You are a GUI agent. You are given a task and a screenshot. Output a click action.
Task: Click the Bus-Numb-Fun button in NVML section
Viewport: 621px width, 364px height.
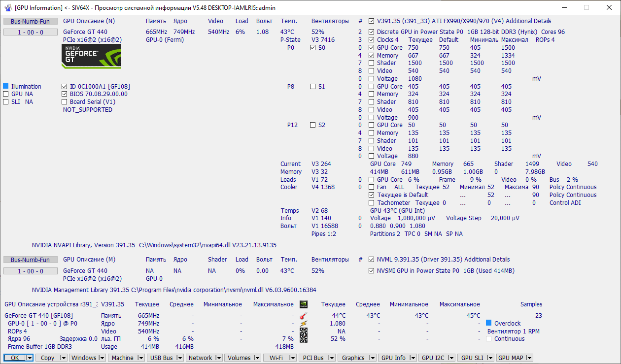click(31, 260)
